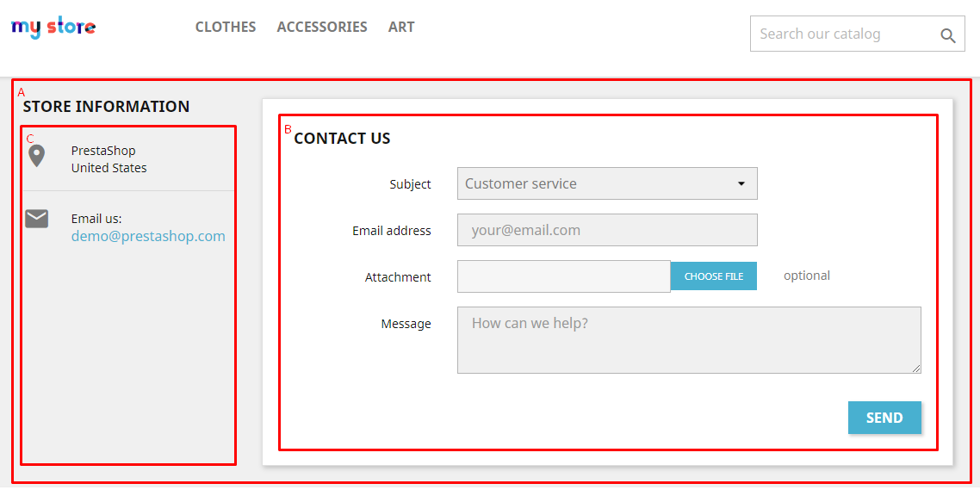Open the CLOTHES menu
This screenshot has width=980, height=496.
226,28
